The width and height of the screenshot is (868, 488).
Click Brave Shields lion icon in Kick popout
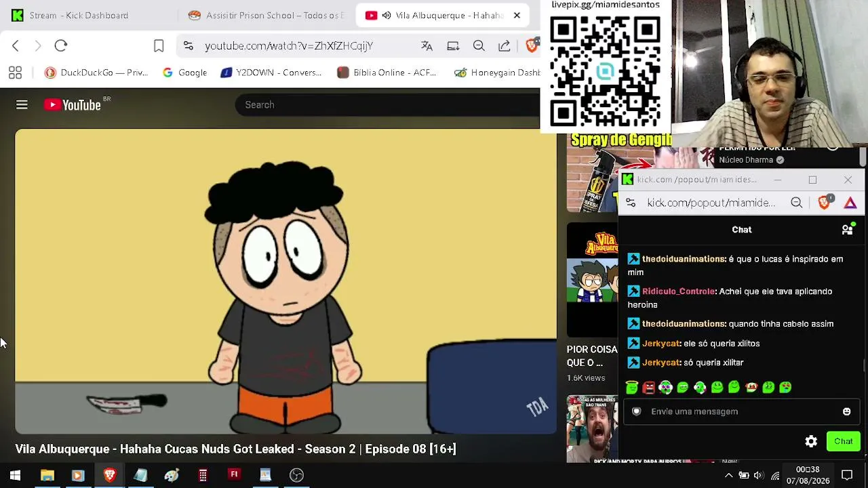(x=825, y=203)
